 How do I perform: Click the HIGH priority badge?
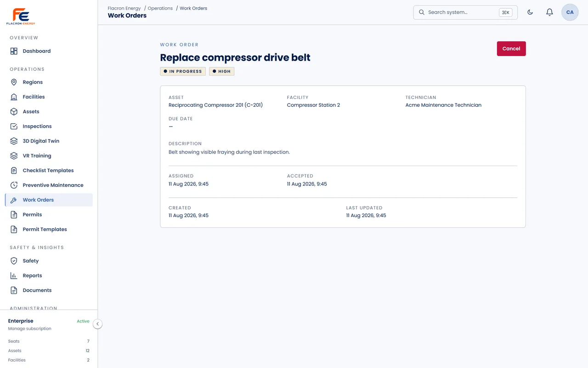pyautogui.click(x=222, y=71)
